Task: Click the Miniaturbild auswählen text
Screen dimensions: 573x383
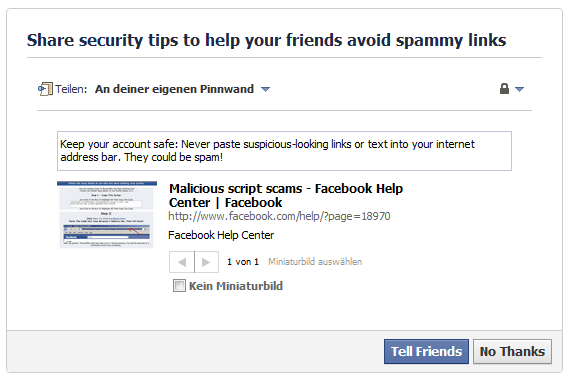Action: click(x=315, y=262)
